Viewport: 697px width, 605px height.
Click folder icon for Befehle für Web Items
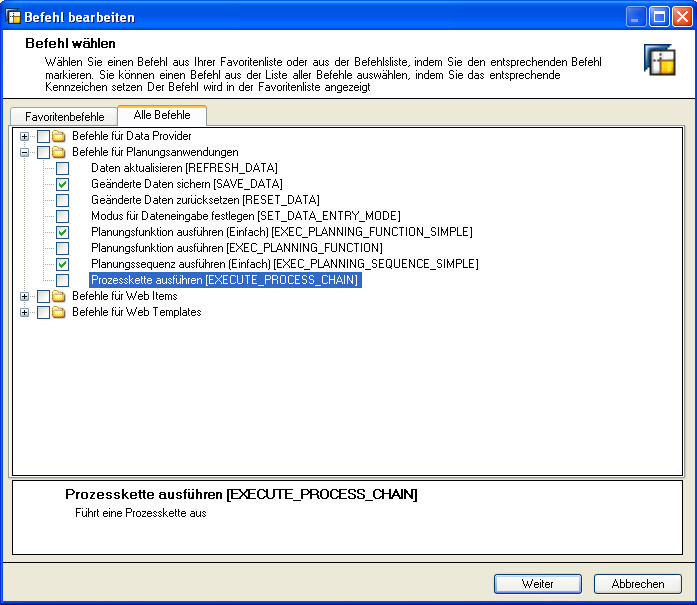(x=59, y=296)
